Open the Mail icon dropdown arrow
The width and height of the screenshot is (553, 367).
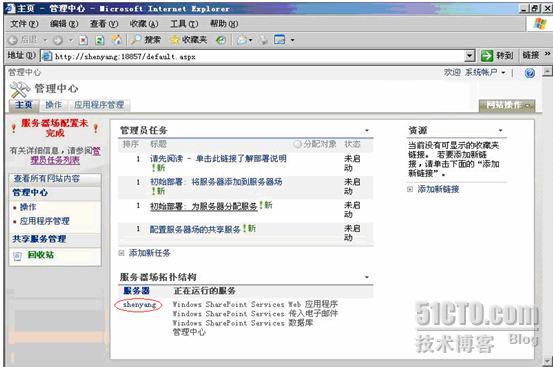(x=250, y=40)
